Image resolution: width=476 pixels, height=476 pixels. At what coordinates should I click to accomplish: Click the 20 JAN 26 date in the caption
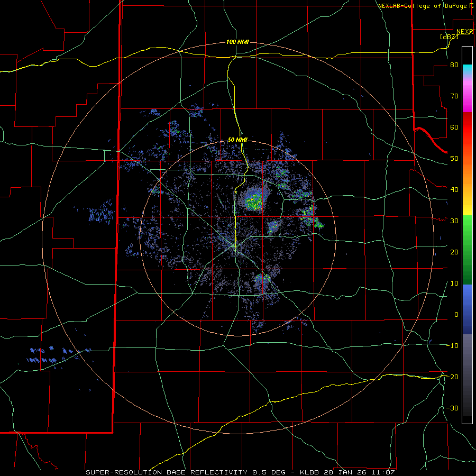point(344,472)
